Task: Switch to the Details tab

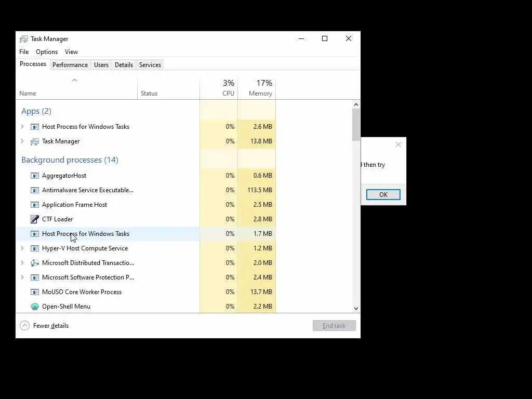Action: point(124,65)
